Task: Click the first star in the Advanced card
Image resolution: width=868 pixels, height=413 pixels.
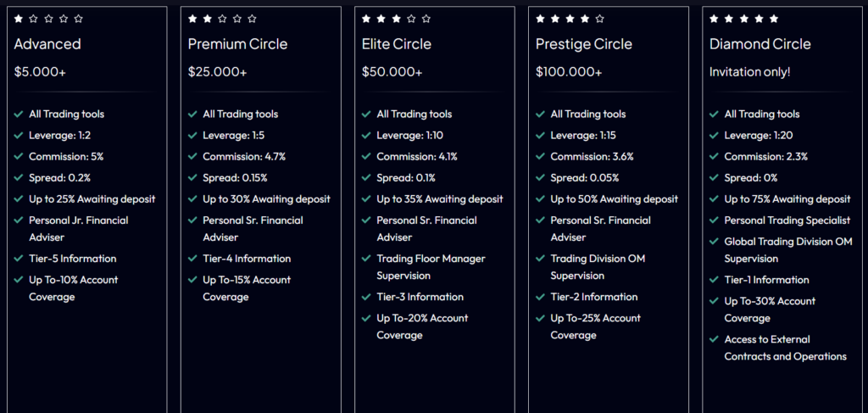Action: coord(19,19)
